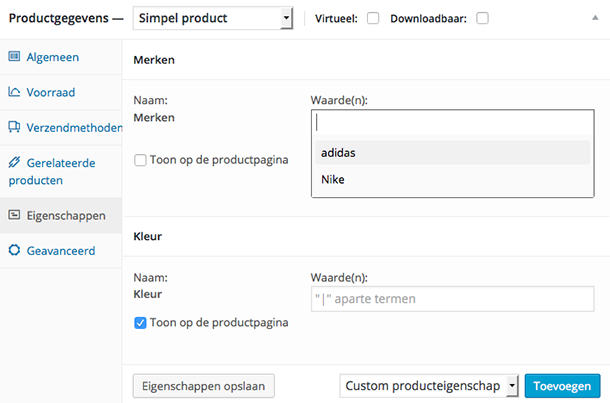Viewport: 610px width, 403px height.
Task: Click the Verzendmethoden truck icon
Action: (x=14, y=127)
